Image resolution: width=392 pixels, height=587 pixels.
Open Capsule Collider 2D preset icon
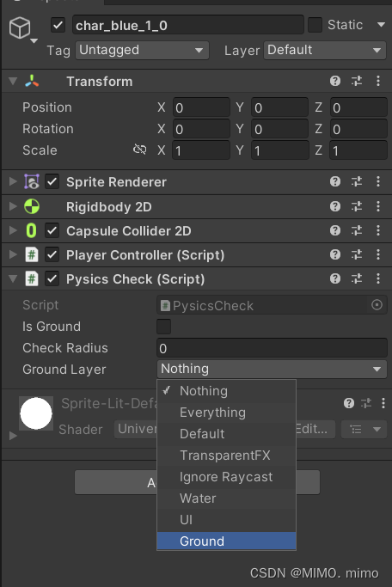(357, 230)
